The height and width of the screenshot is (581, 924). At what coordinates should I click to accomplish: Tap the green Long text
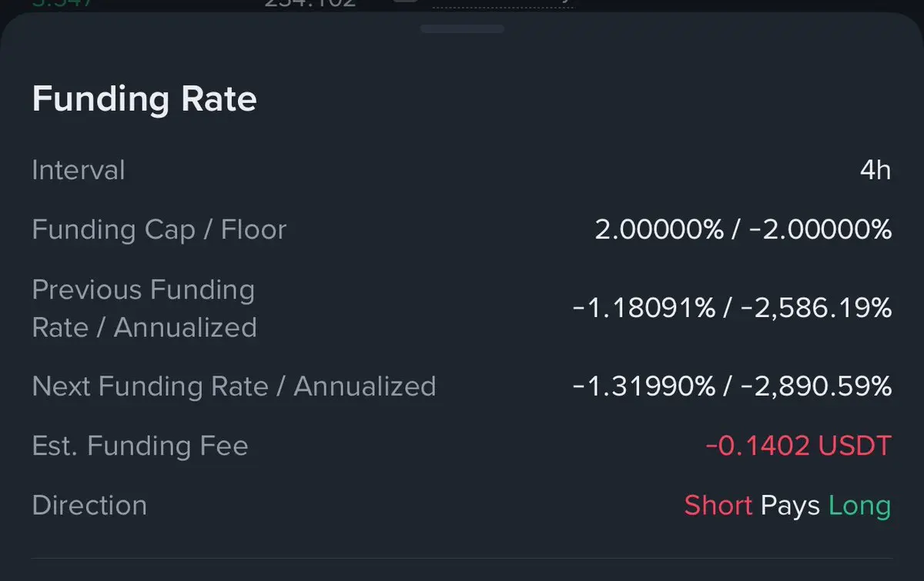click(x=859, y=506)
